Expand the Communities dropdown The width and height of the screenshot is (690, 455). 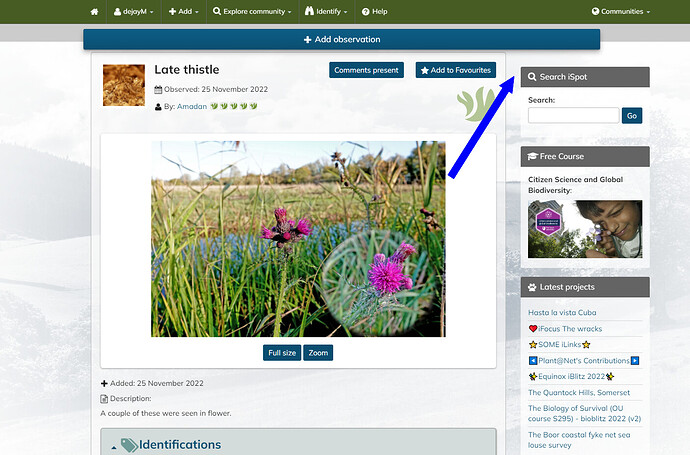tap(621, 12)
